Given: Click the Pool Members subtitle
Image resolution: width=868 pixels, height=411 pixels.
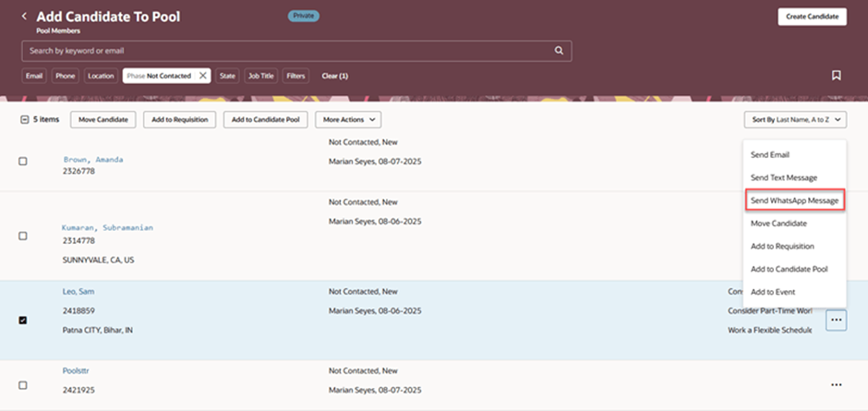Looking at the screenshot, I should tap(58, 31).
